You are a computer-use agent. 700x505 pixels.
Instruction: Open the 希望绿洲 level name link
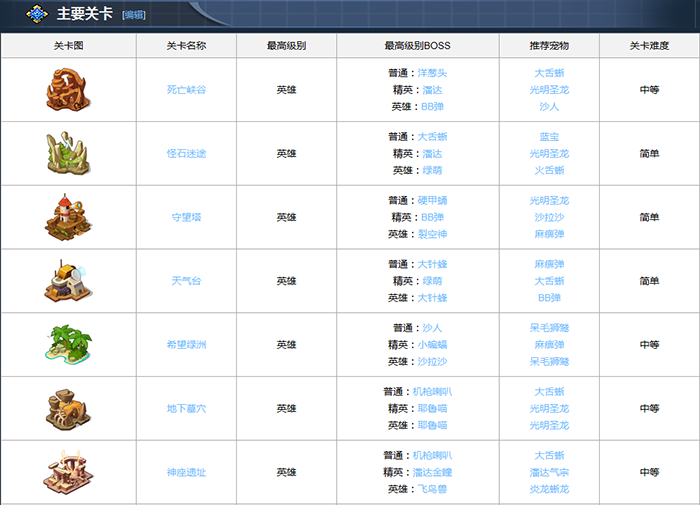pyautogui.click(x=186, y=345)
